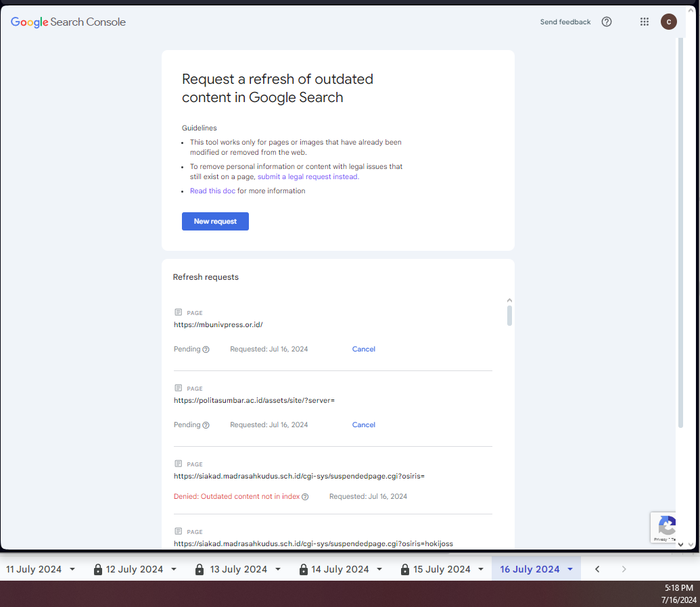Open the 'Read this doc' link
This screenshot has height=607, width=700.
212,191
